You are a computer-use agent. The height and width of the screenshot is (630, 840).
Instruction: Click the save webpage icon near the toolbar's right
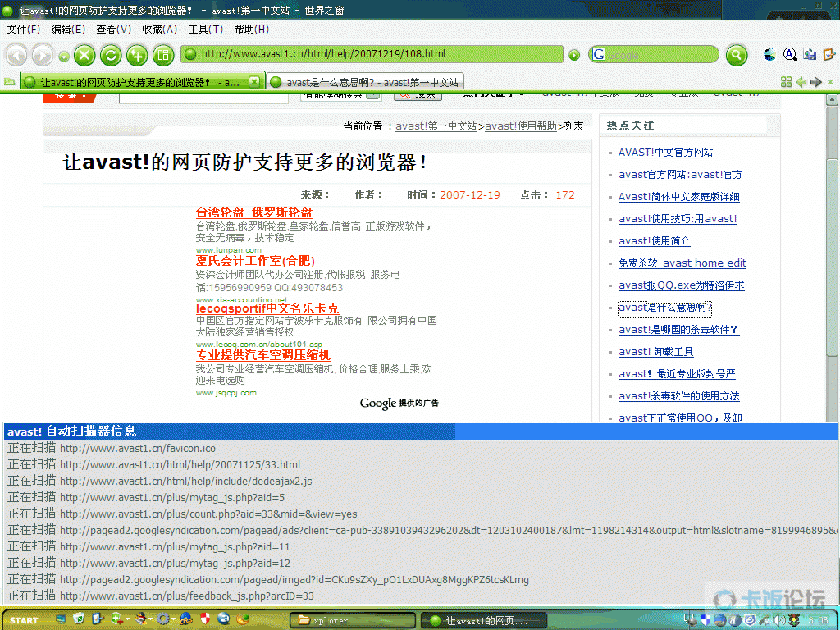(x=810, y=54)
